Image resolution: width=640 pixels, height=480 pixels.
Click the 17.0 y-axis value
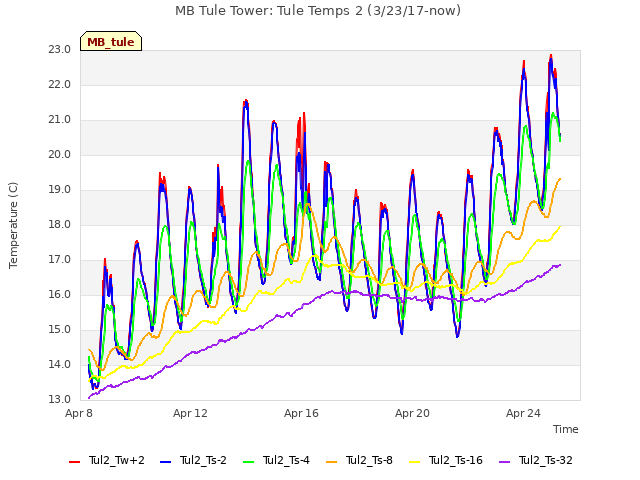point(60,260)
